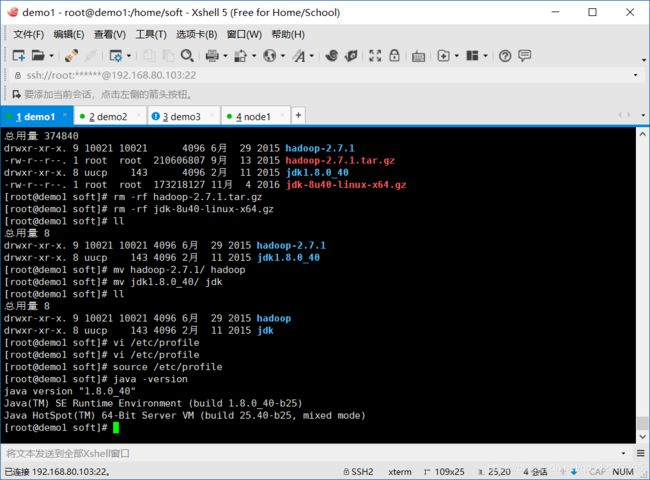Click the SSH2 status bar entry
The height and width of the screenshot is (480, 650).
click(358, 472)
